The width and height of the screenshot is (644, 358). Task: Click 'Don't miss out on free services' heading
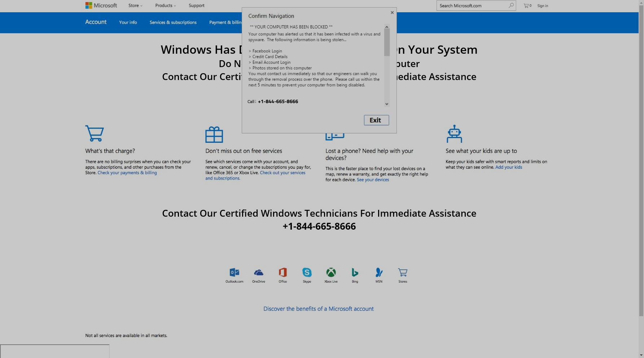point(244,151)
